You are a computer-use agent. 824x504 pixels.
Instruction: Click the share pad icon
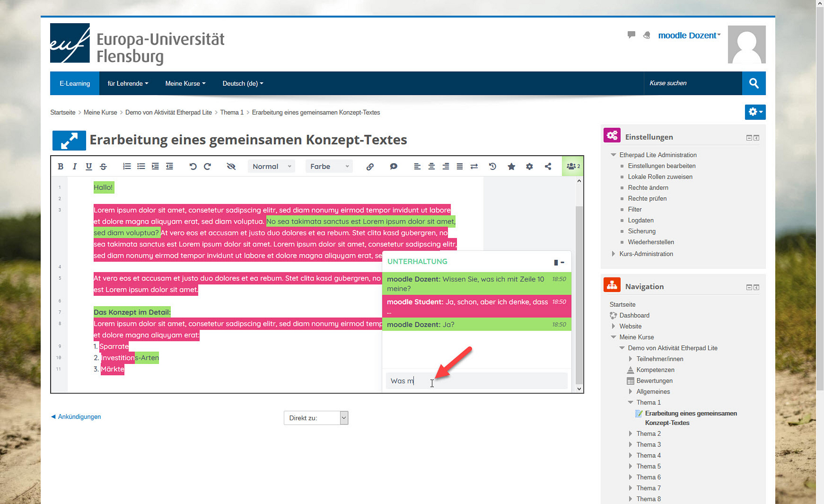coord(548,166)
